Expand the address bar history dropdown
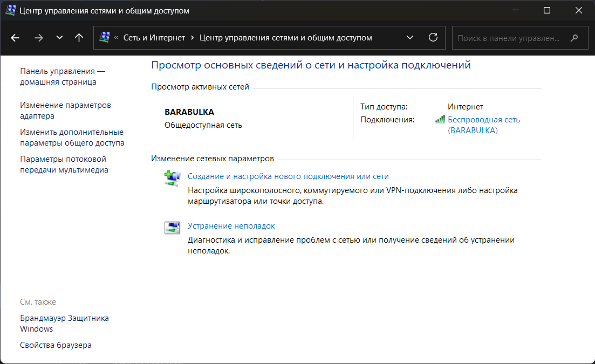The width and height of the screenshot is (595, 364). click(410, 38)
